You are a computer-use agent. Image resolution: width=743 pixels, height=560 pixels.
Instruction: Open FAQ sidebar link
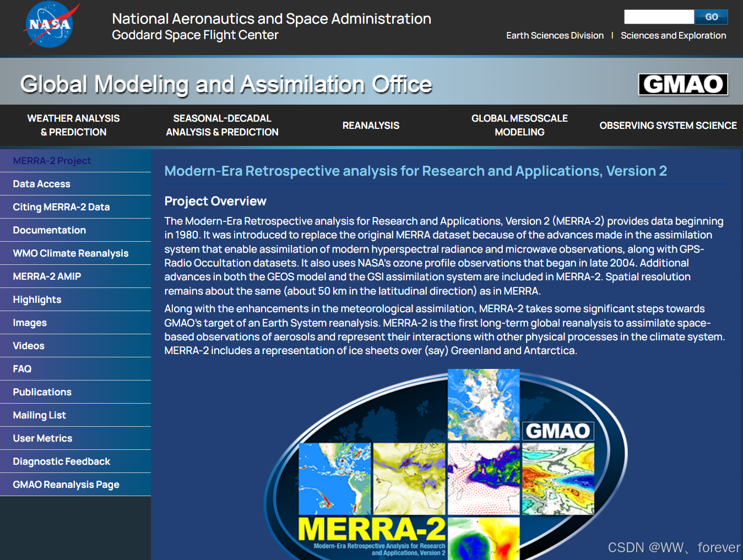click(x=75, y=369)
